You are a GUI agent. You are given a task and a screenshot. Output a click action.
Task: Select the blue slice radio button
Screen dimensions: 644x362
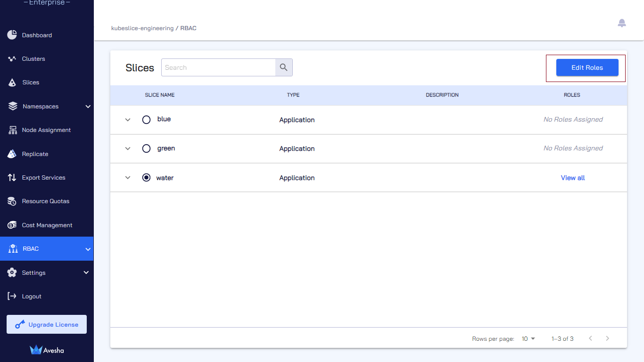(x=146, y=120)
